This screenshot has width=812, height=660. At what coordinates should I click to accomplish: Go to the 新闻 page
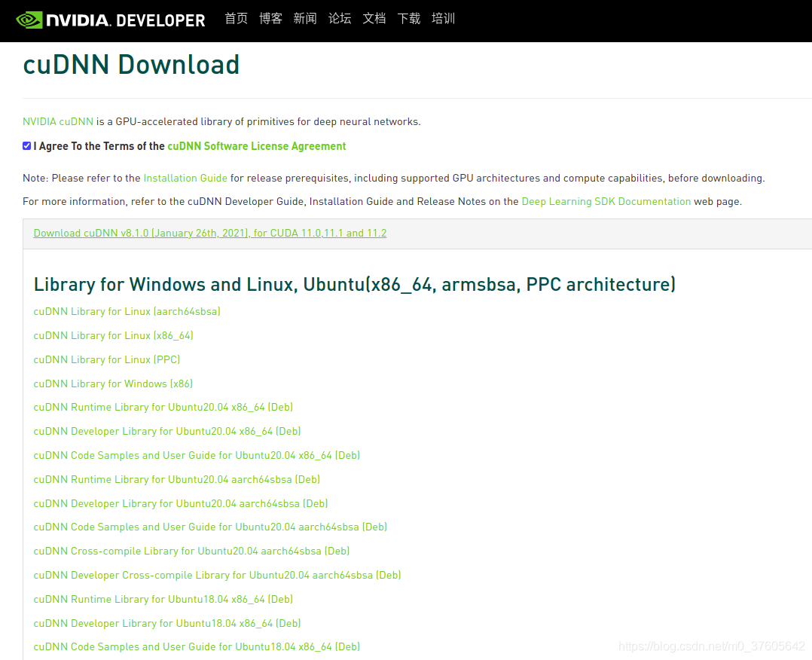coord(305,19)
